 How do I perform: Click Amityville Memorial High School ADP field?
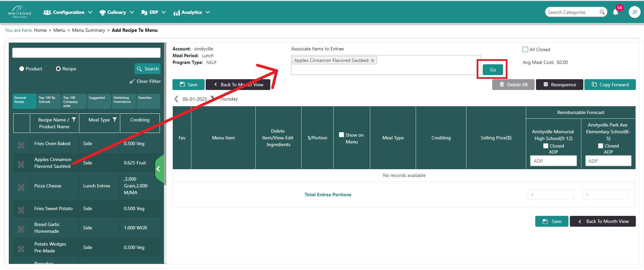[x=553, y=161]
